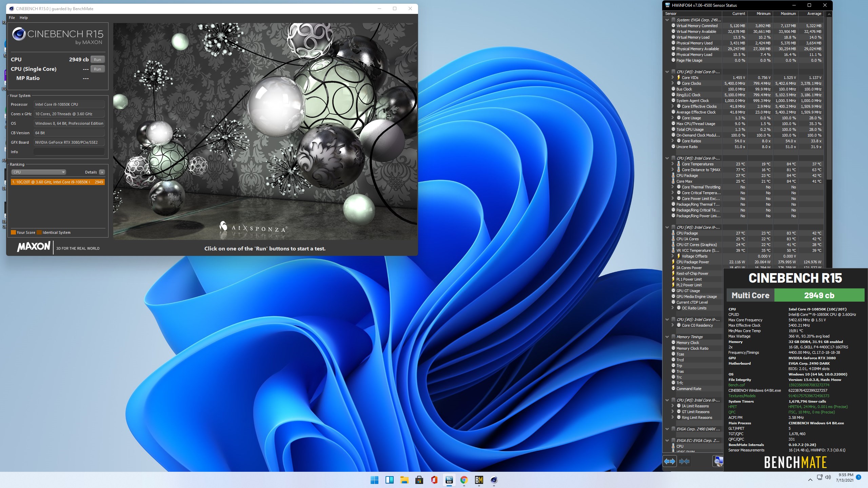868x488 pixels.
Task: Select the Ring/LLC Clock sensor row
Action: (743, 95)
